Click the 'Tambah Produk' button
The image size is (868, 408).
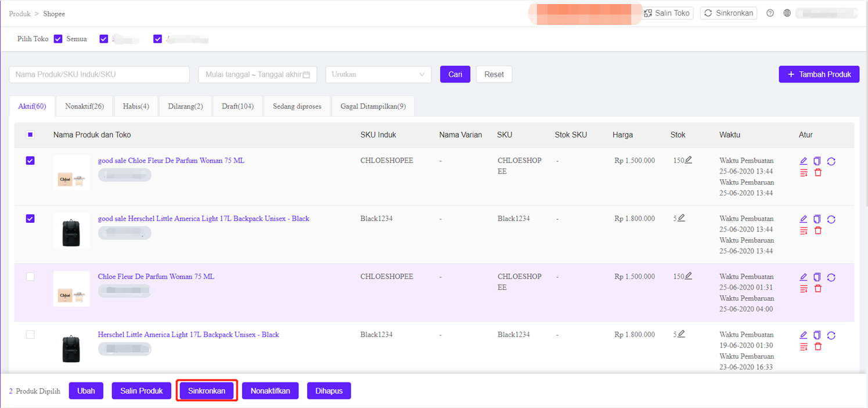click(x=819, y=74)
